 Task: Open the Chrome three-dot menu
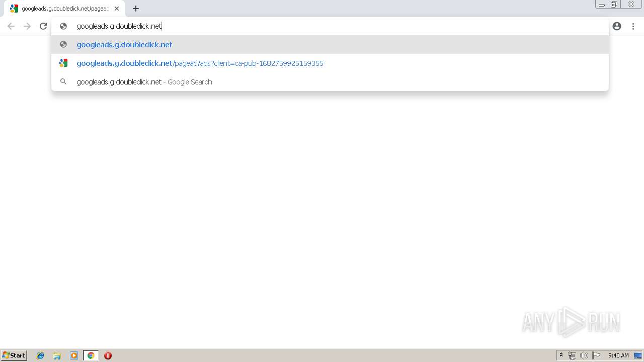pyautogui.click(x=633, y=26)
